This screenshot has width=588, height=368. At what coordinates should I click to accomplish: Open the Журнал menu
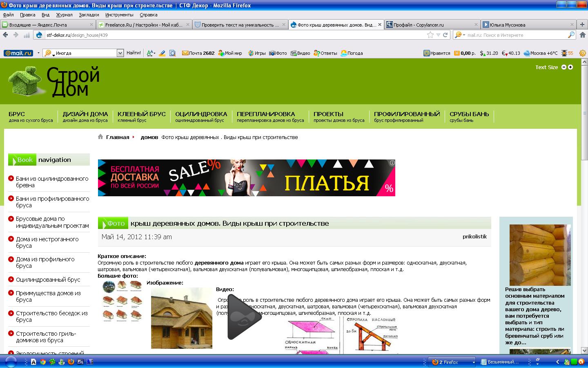pos(64,15)
